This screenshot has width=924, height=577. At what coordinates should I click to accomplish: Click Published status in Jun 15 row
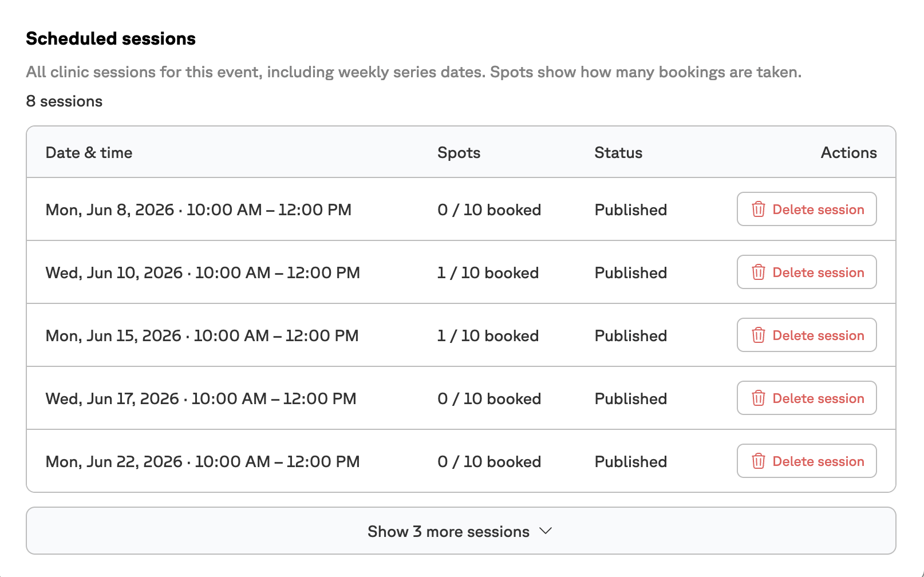click(x=630, y=335)
